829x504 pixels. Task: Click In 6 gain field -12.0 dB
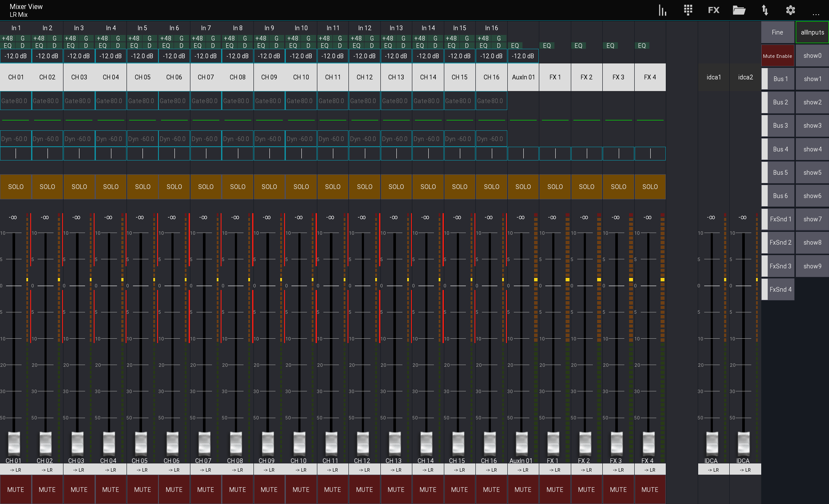(174, 56)
